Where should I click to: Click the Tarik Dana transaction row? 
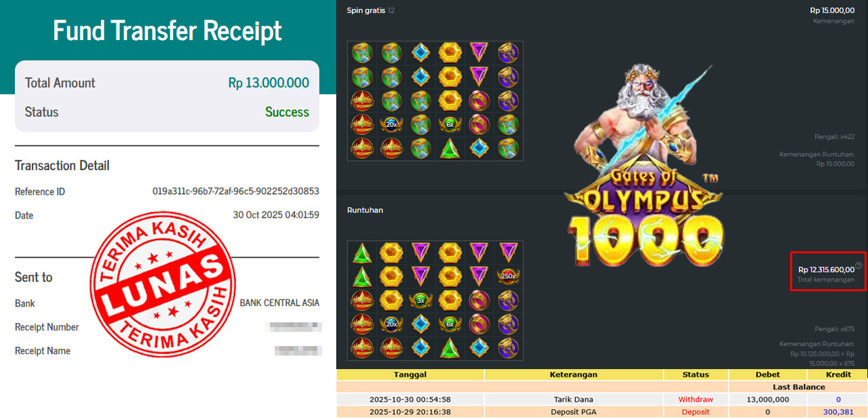(x=602, y=400)
